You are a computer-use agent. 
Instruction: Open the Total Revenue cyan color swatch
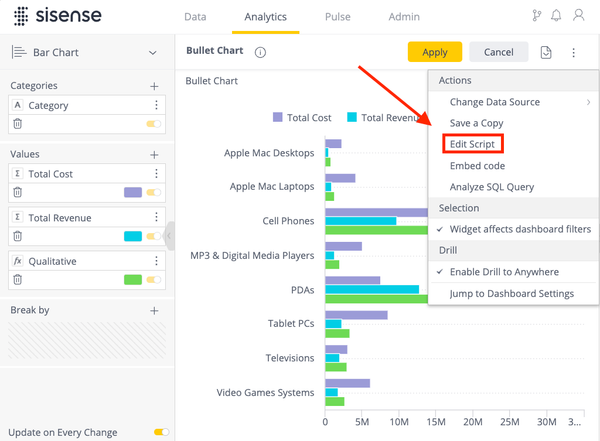point(133,236)
